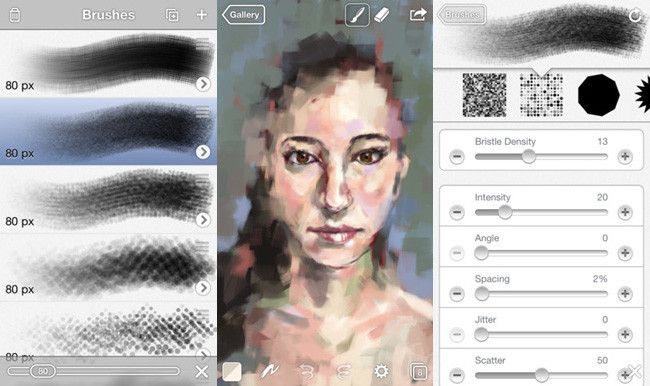Open settings gear in canvas toolbar
The image size is (650, 386).
pyautogui.click(x=381, y=371)
